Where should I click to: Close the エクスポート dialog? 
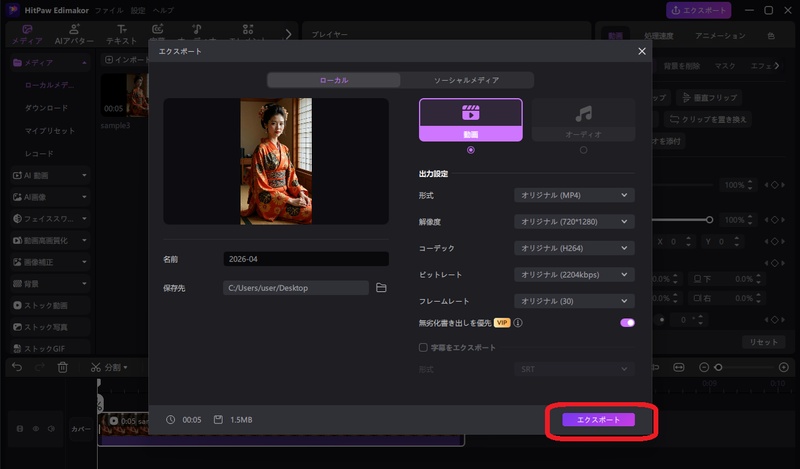click(642, 51)
